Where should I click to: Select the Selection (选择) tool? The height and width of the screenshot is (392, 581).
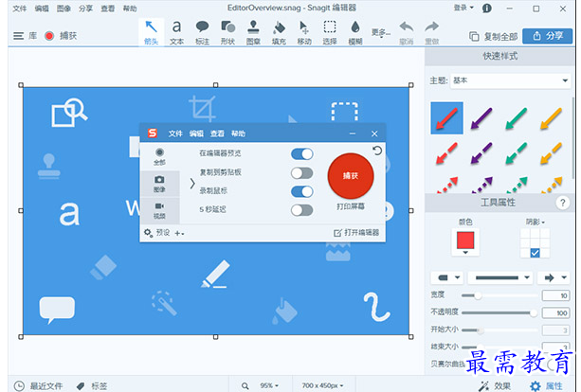[330, 32]
